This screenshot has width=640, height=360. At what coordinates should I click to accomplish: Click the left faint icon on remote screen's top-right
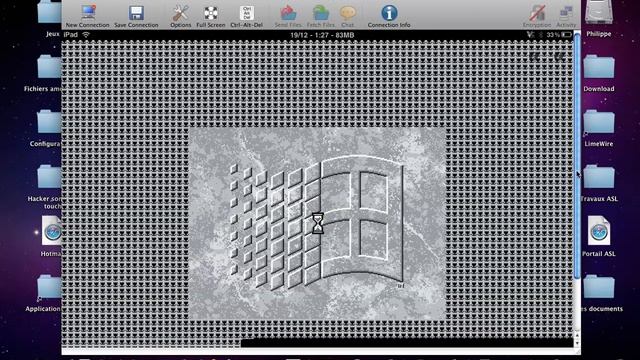tap(534, 56)
